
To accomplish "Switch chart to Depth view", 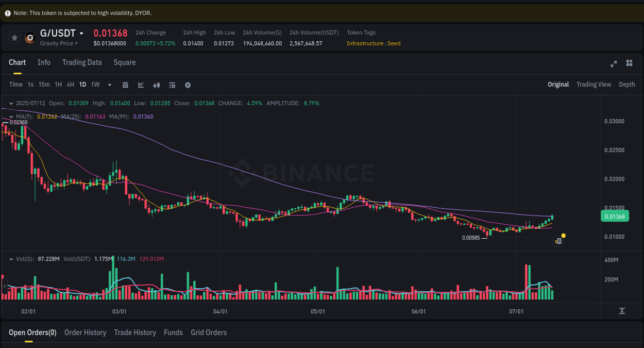I will (627, 84).
